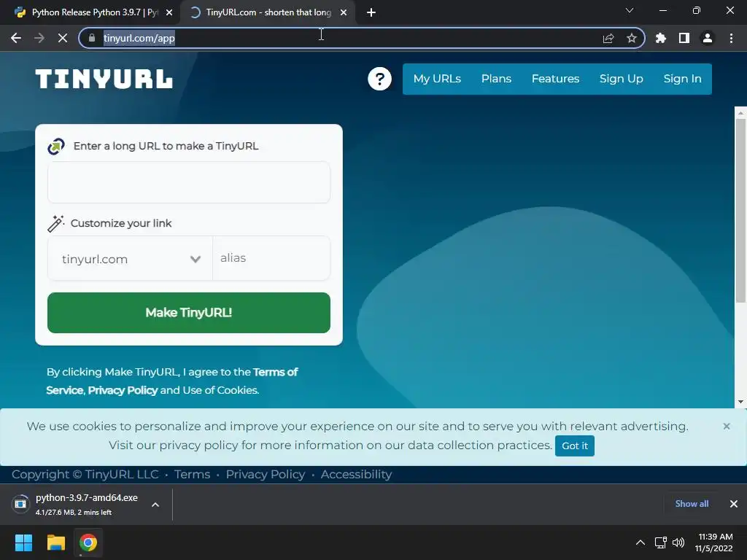Open a new tab with plus button

(x=371, y=12)
